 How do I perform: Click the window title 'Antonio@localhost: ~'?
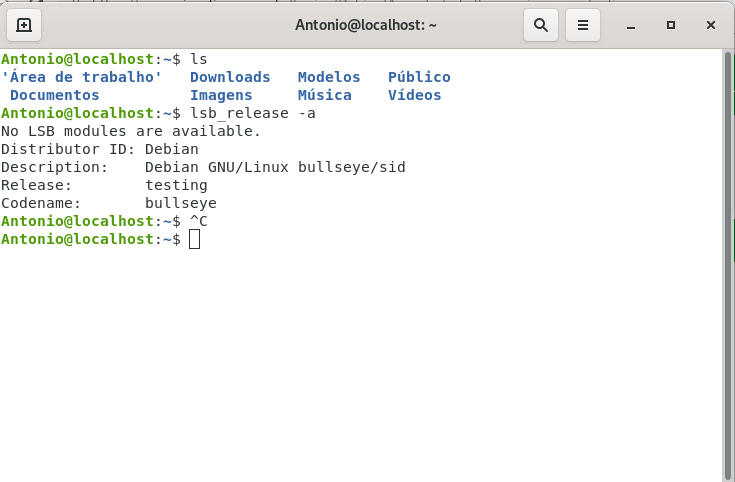[x=366, y=25]
